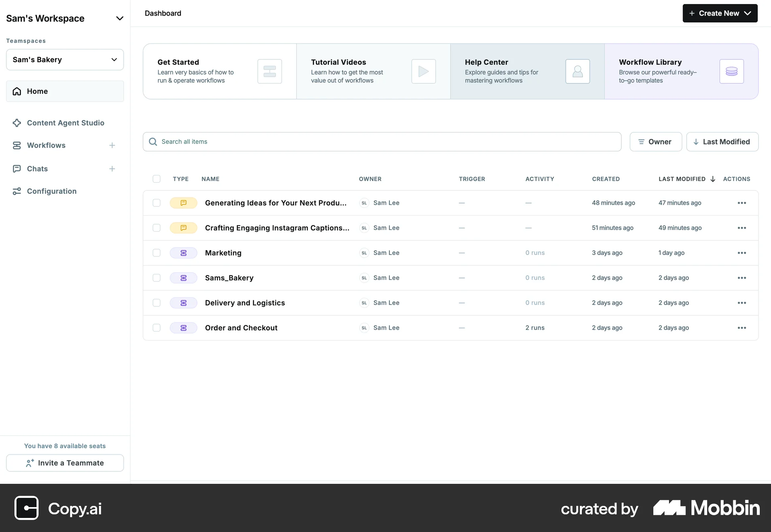Click the plus icon to create a workflow
This screenshot has height=532, width=771.
[112, 145]
